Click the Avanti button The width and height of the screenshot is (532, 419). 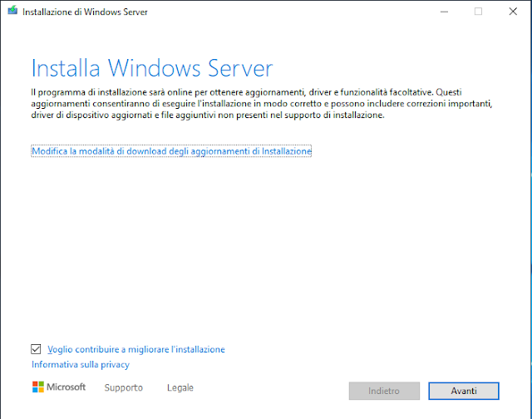[464, 391]
